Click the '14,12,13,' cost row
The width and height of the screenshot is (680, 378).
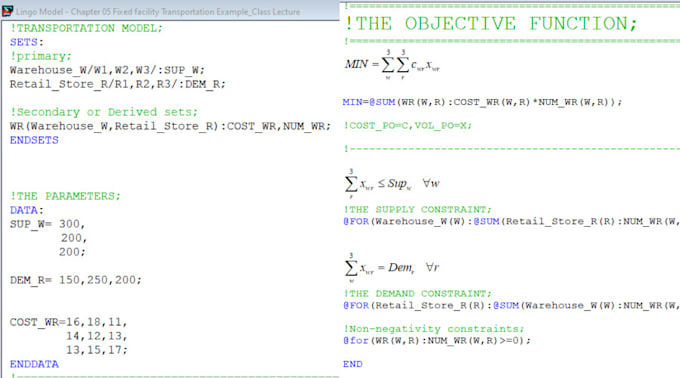(97, 336)
